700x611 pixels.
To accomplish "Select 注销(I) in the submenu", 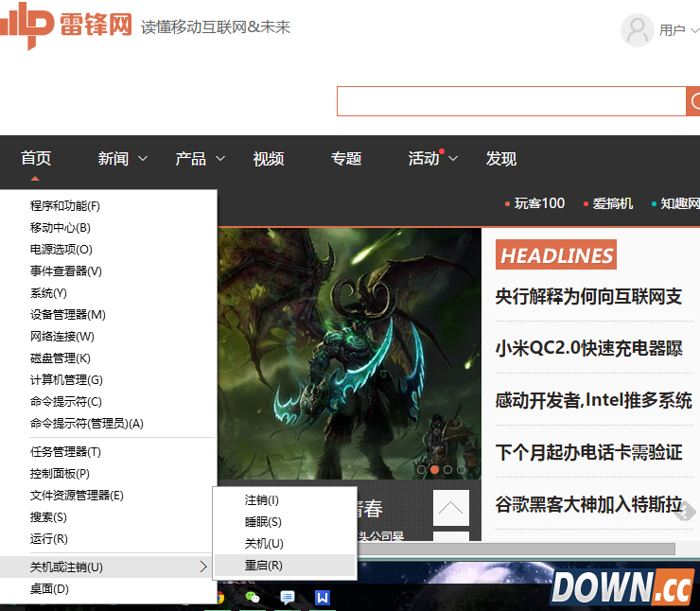I will (x=285, y=500).
